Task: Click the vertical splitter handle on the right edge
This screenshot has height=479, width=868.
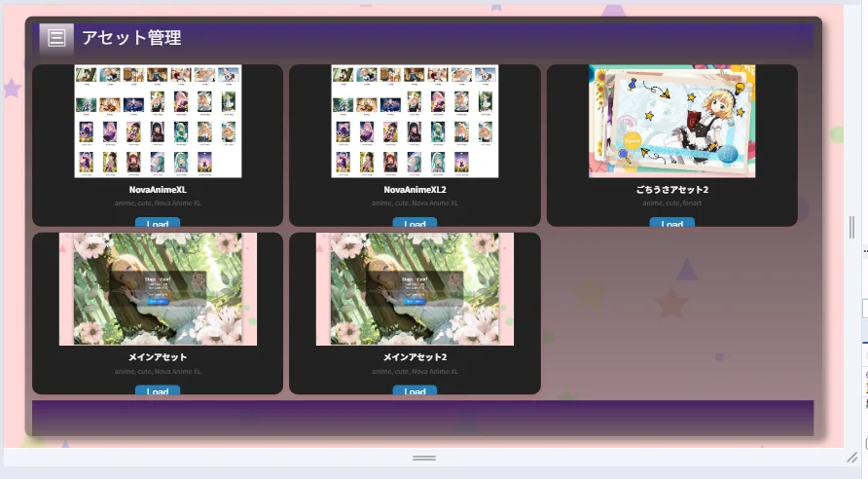Action: click(852, 228)
